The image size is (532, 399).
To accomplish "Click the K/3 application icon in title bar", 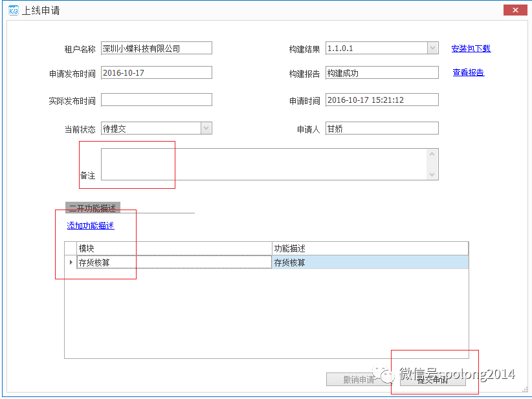I will (x=13, y=11).
